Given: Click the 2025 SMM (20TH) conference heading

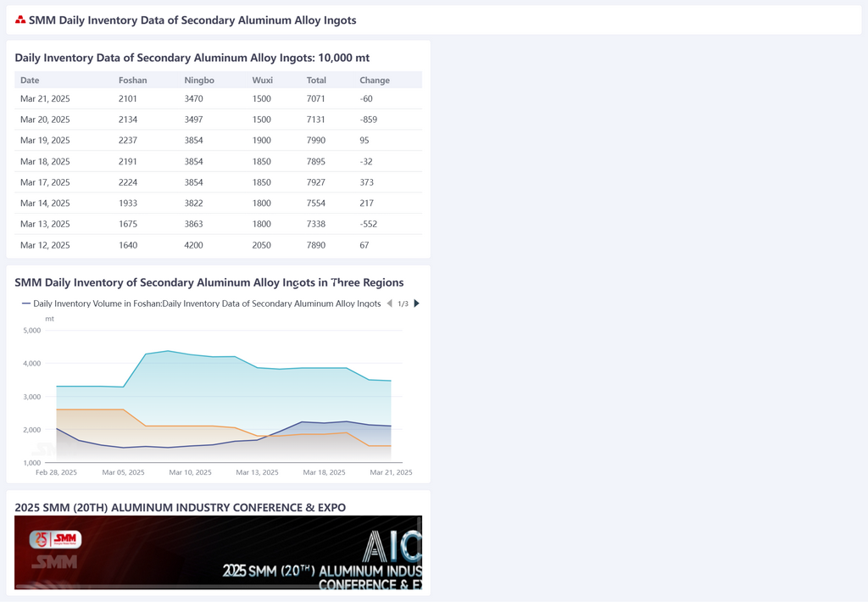Looking at the screenshot, I should 181,507.
